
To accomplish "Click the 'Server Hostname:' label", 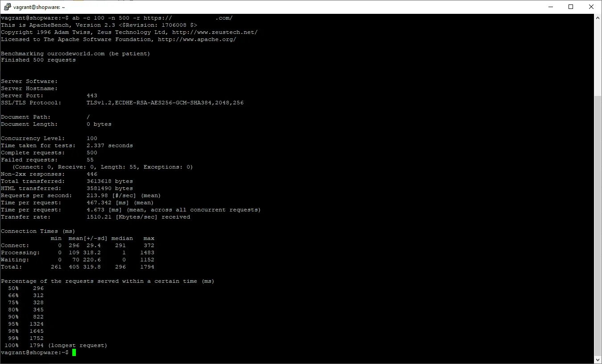I will coord(29,88).
